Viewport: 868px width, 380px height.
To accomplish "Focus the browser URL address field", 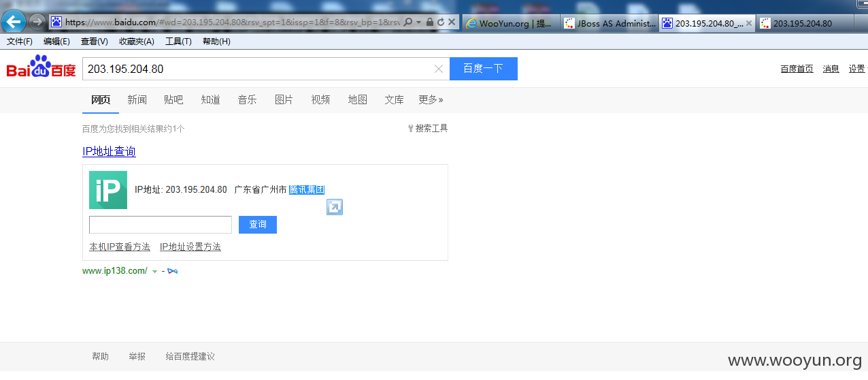I will 232,22.
